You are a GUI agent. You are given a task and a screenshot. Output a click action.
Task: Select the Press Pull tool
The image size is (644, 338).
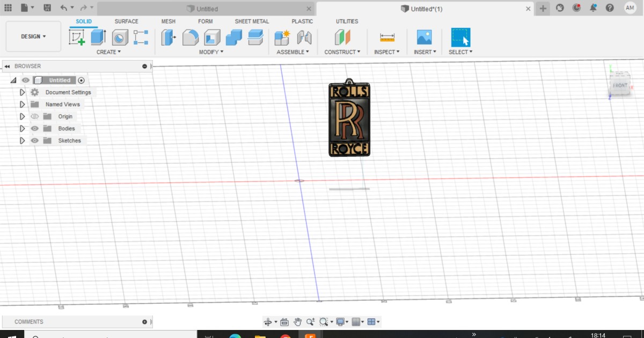(169, 37)
